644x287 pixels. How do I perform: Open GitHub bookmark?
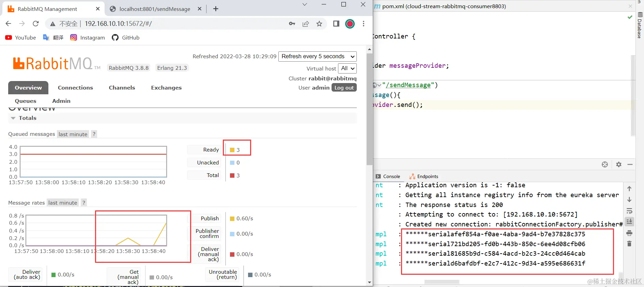click(126, 37)
